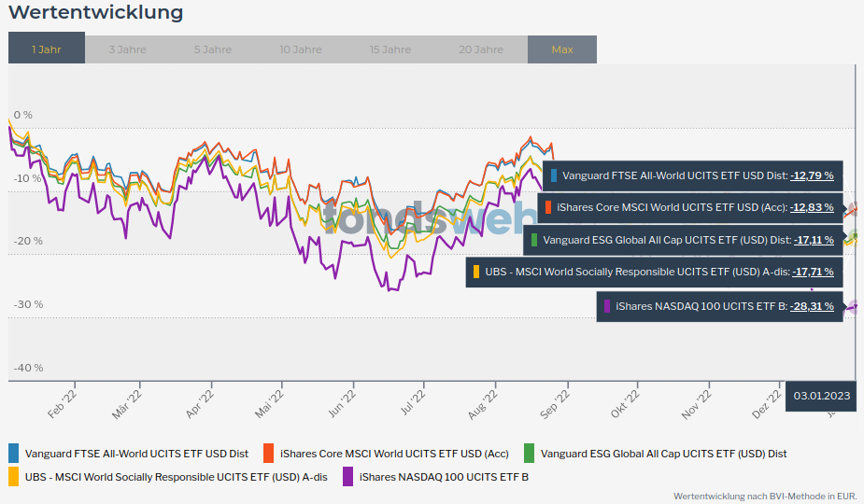The height and width of the screenshot is (504, 864).
Task: Select the 1 Jahr time range tab
Action: coord(47,49)
